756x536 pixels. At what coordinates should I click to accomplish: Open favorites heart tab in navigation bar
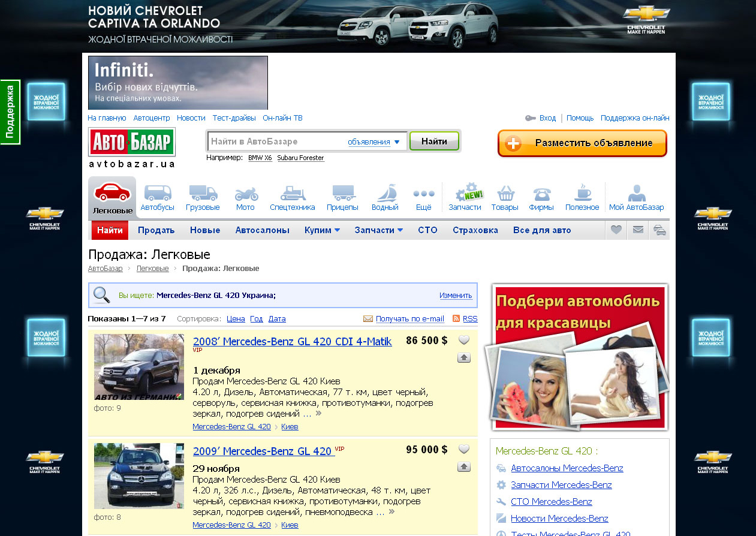click(x=616, y=230)
